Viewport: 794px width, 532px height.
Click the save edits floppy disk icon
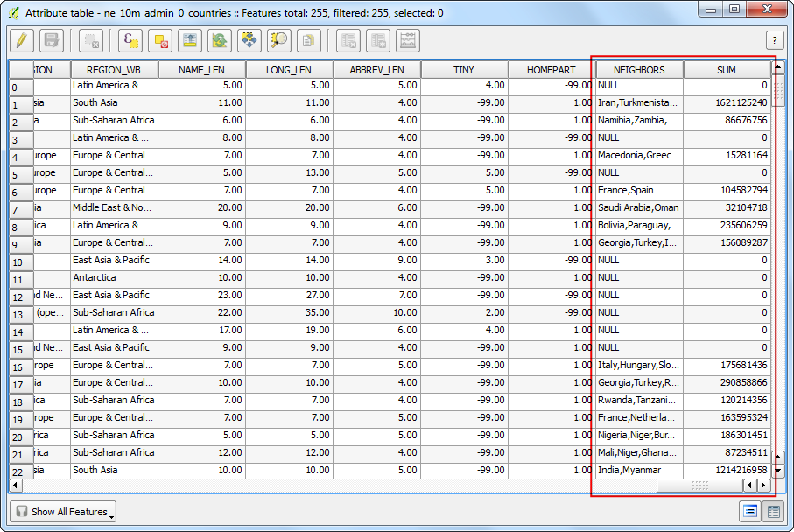point(52,40)
